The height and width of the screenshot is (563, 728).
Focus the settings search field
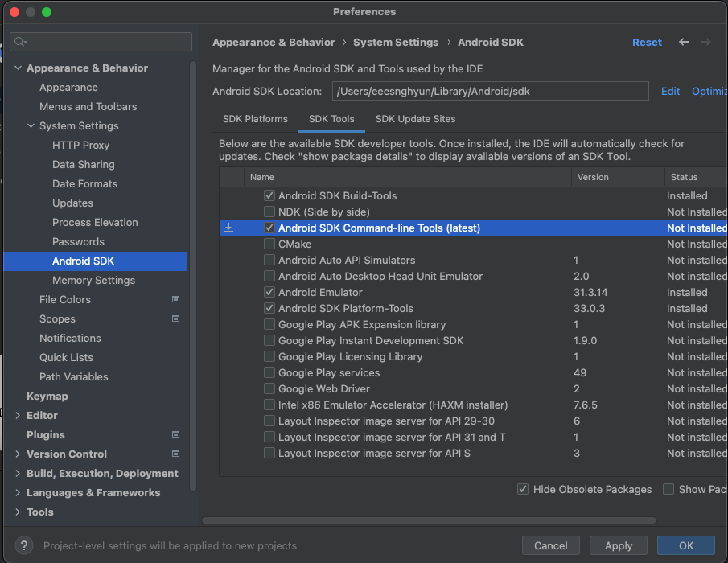click(x=101, y=42)
